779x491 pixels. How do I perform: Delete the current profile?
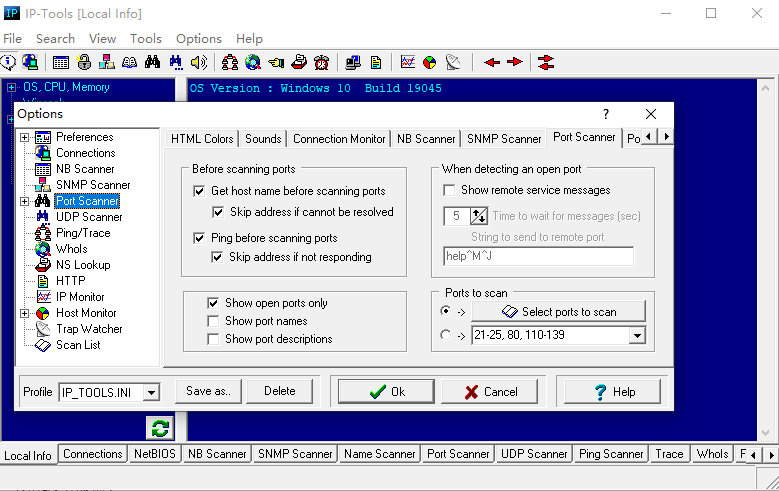[280, 391]
